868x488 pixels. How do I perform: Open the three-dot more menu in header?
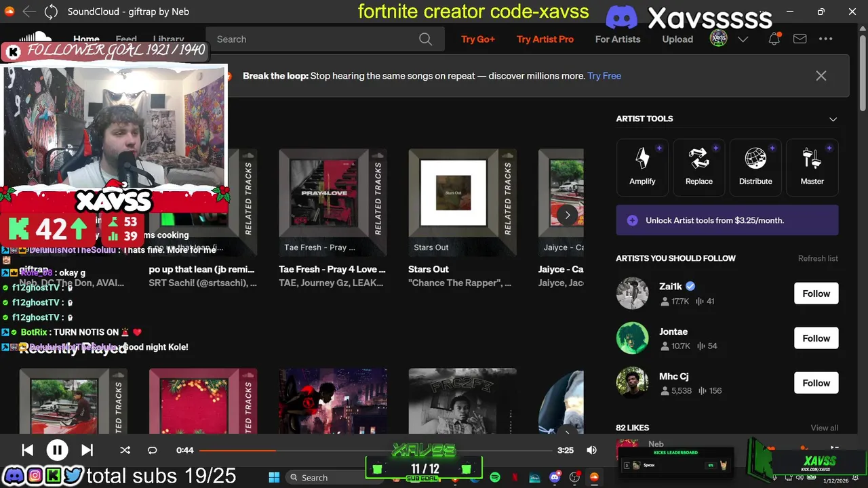825,39
